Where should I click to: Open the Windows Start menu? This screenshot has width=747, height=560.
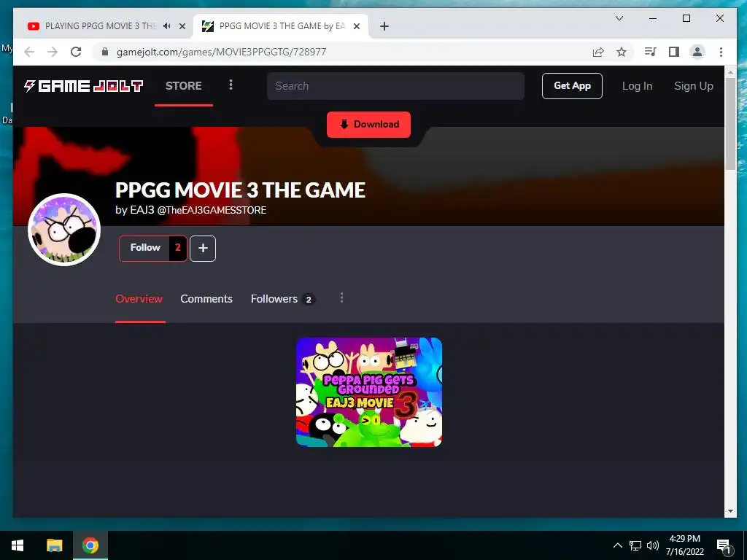click(18, 545)
